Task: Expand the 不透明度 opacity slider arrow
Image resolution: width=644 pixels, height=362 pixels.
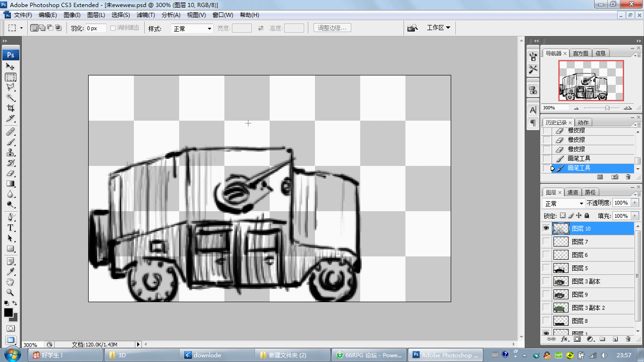Action: click(x=635, y=203)
